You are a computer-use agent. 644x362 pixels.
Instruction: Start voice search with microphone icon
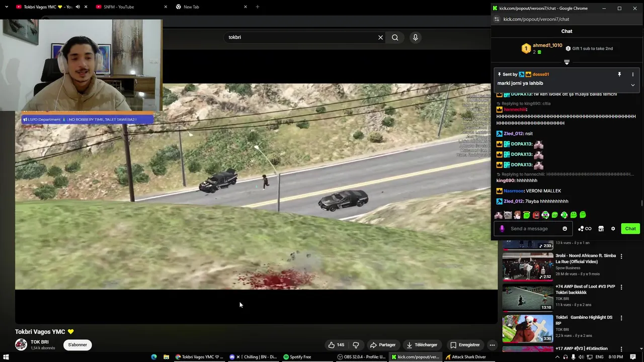415,37
